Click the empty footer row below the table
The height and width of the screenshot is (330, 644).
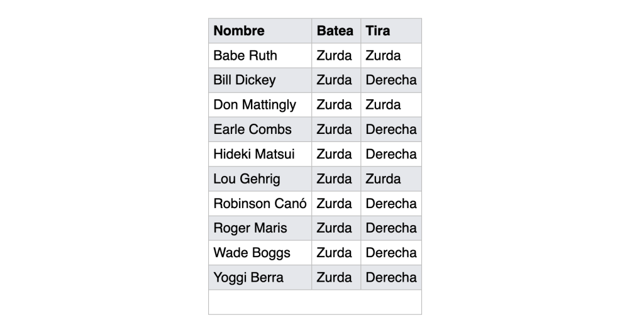pyautogui.click(x=315, y=302)
